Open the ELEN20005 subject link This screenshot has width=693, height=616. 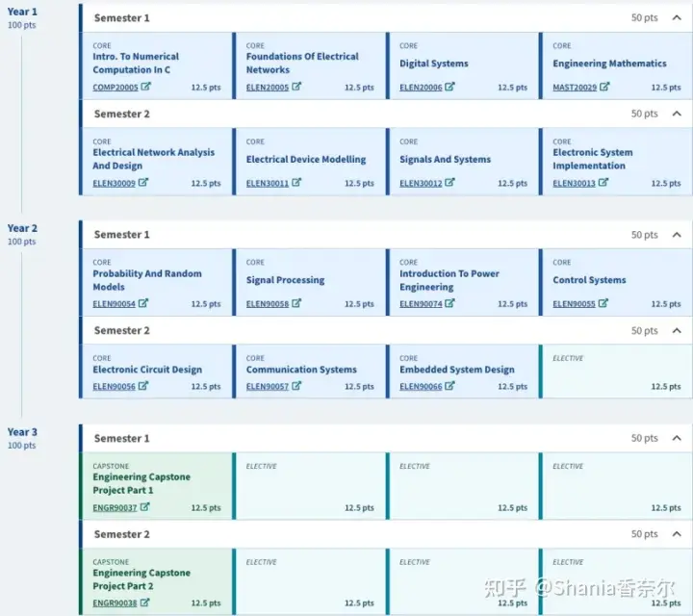(x=268, y=88)
